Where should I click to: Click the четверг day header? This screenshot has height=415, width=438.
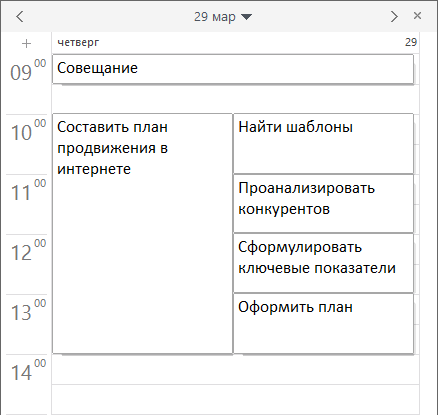pos(78,43)
